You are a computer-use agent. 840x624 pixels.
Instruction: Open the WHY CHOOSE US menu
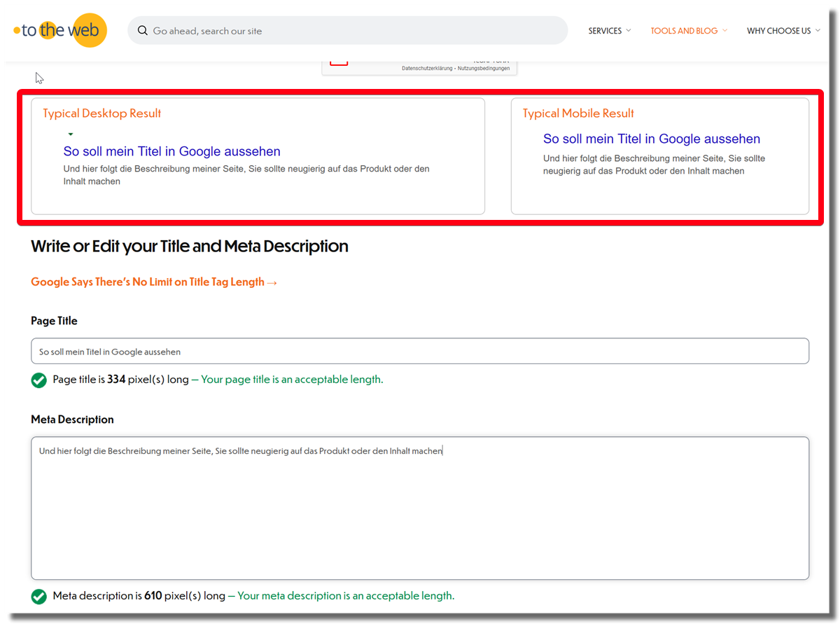click(778, 31)
